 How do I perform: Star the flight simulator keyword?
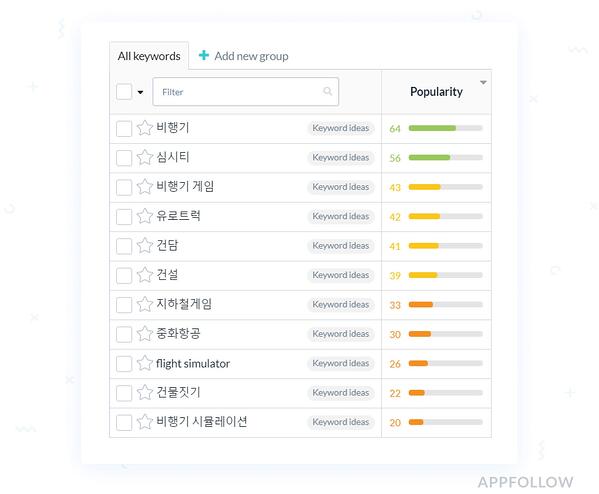tap(145, 363)
